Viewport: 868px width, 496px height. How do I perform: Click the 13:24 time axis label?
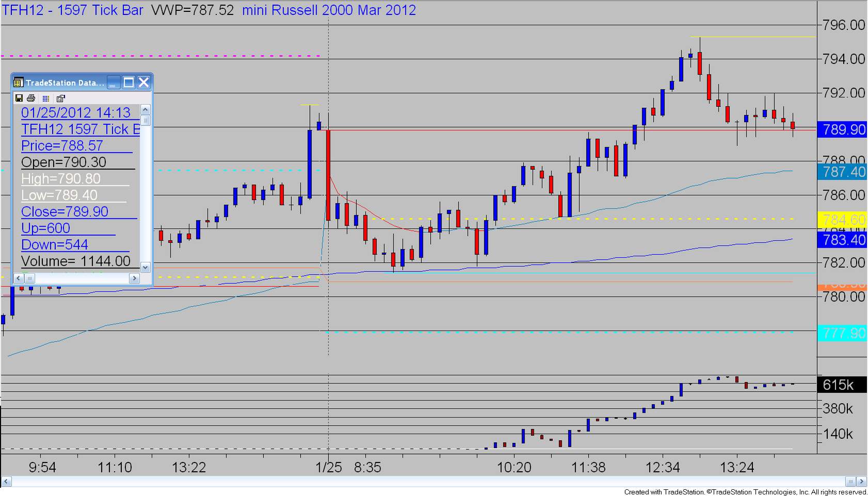(x=737, y=468)
